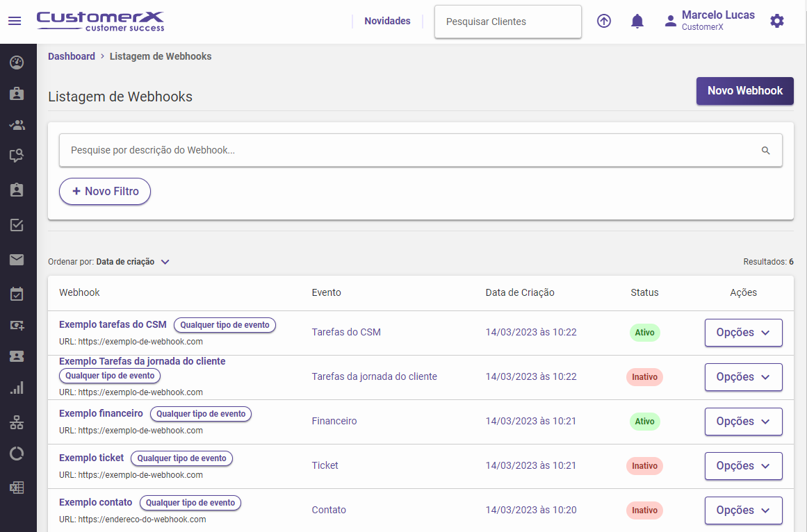Open Opções for Exemplo ticket
The width and height of the screenshot is (807, 532).
click(743, 466)
